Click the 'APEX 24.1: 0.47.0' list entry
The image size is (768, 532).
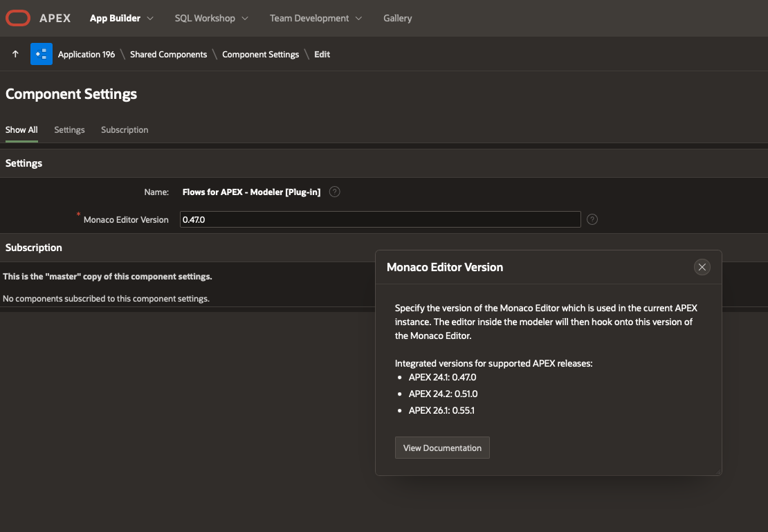pos(442,377)
